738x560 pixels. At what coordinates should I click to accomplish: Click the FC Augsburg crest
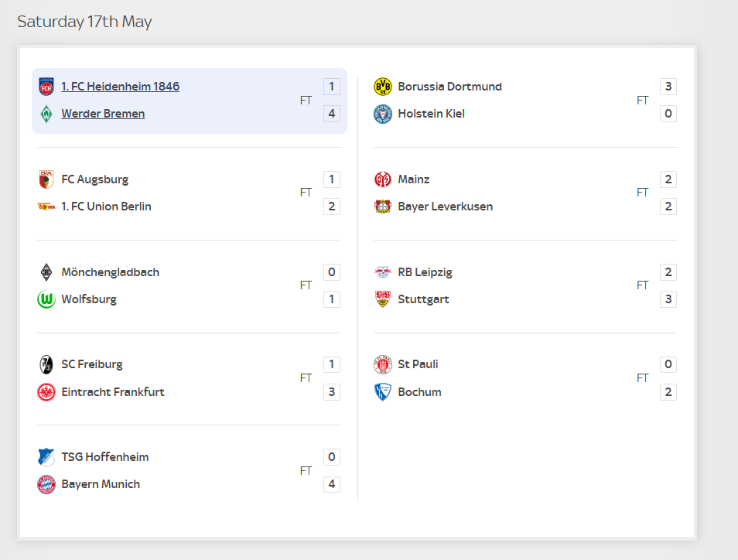coord(46,179)
